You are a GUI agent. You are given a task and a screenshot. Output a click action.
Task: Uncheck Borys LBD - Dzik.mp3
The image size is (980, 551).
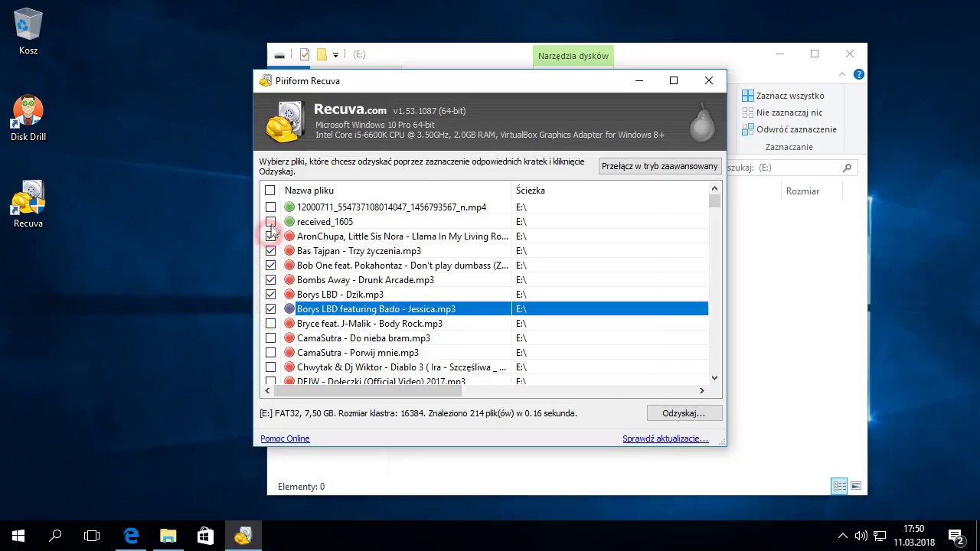tap(270, 295)
